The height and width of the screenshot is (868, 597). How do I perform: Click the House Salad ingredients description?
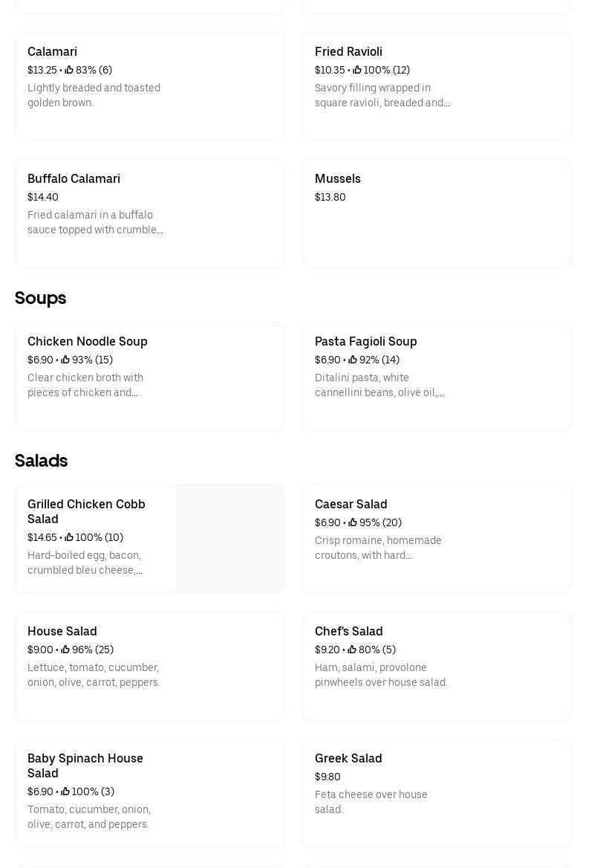94,675
